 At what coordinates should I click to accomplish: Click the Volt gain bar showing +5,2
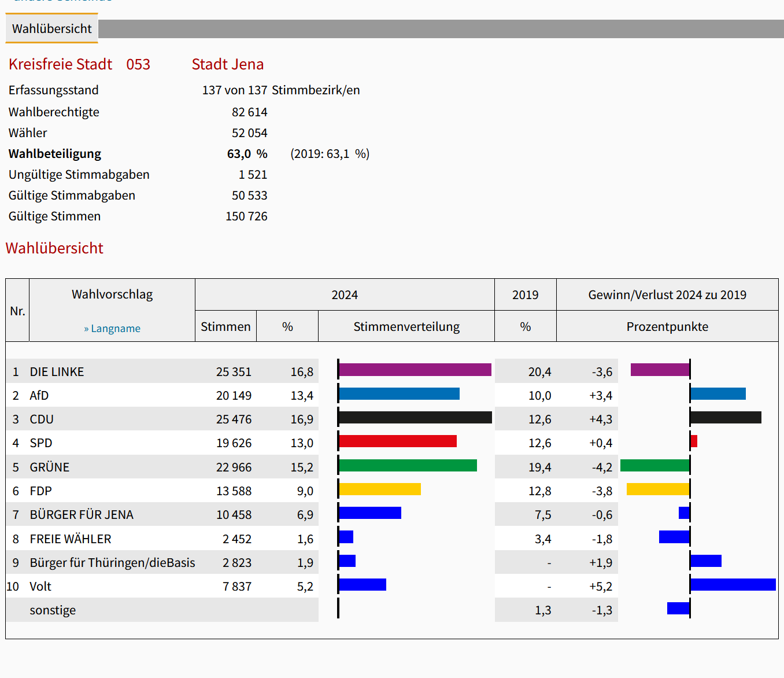coord(733,584)
